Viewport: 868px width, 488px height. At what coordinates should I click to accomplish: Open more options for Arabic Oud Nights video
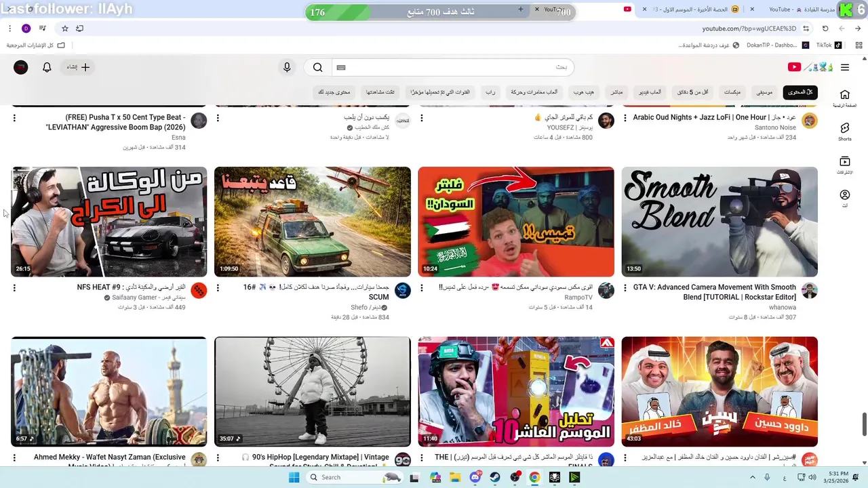625,118
